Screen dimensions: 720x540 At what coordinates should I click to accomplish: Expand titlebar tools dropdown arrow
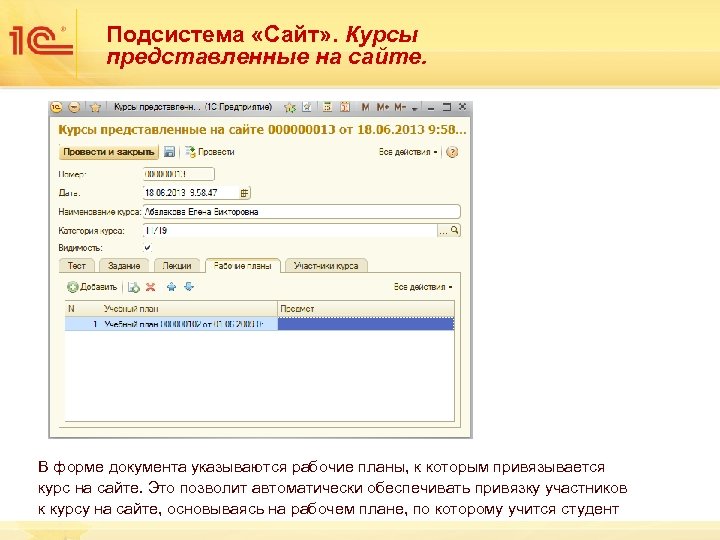click(x=415, y=108)
